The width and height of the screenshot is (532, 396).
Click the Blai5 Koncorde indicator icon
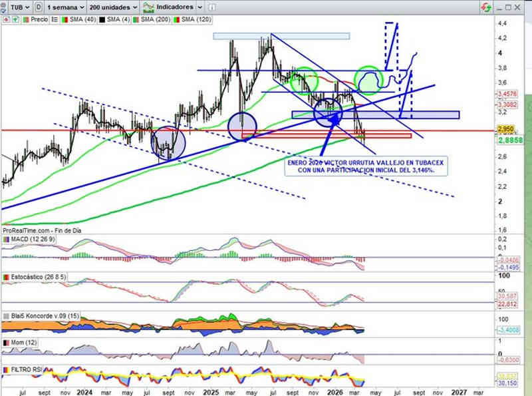point(6,315)
